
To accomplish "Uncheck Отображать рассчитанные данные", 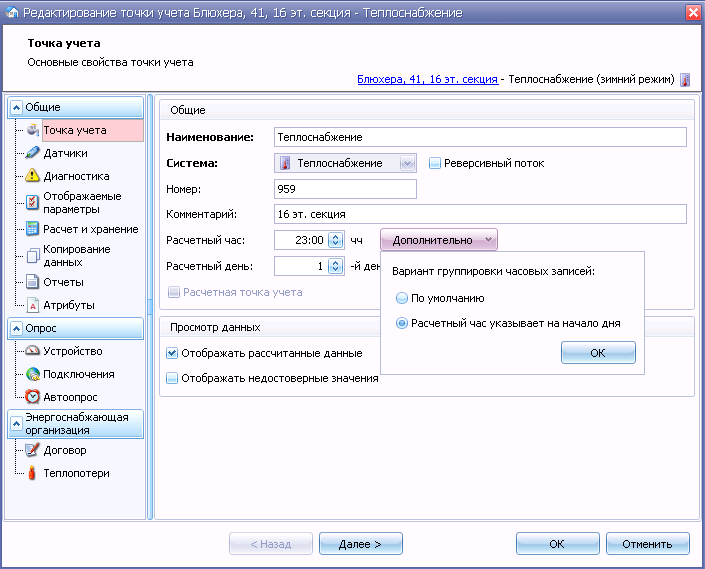I will tap(172, 353).
